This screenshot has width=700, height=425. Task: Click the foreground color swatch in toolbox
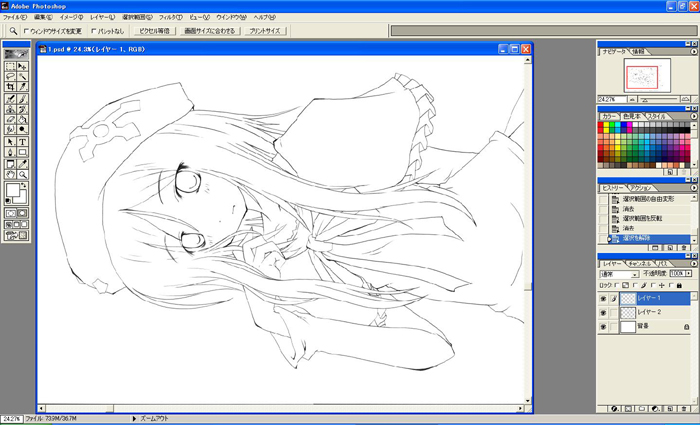(12, 189)
